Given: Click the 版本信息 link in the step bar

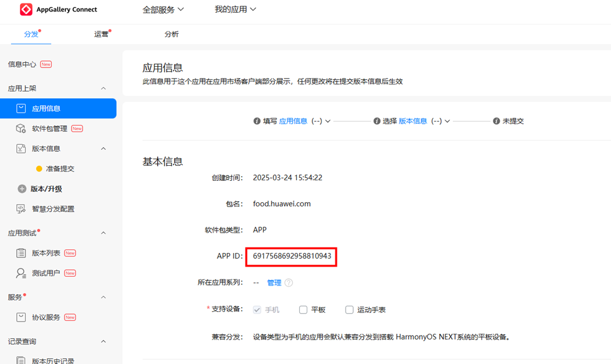Looking at the screenshot, I should pyautogui.click(x=413, y=121).
